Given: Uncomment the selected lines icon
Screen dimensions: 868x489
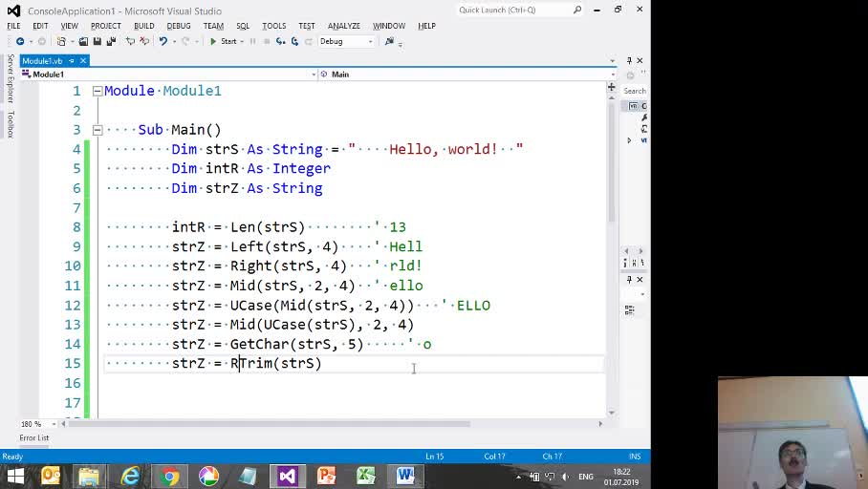Looking at the screenshot, I should coord(144,41).
